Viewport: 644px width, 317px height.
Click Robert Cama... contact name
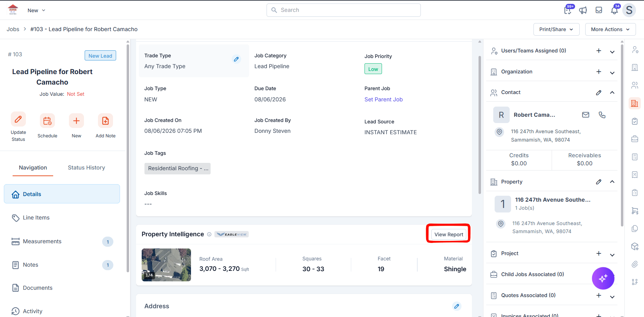pyautogui.click(x=534, y=115)
